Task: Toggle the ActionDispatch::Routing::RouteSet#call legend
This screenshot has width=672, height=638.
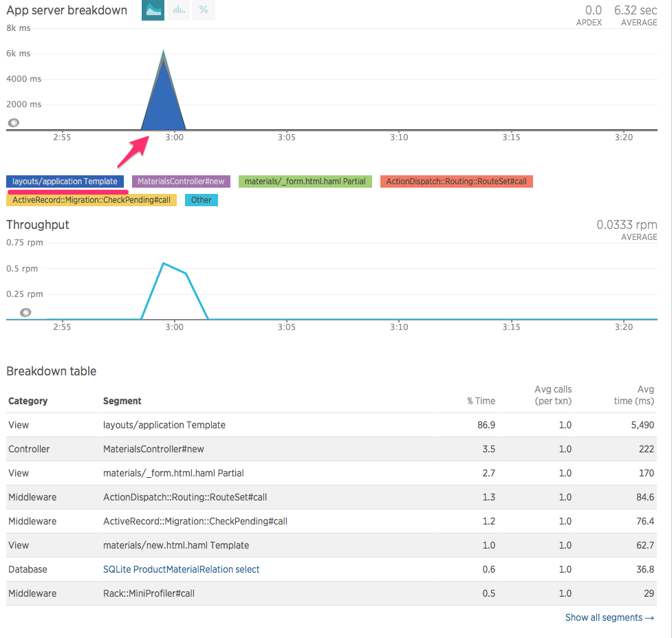Action: tap(456, 181)
